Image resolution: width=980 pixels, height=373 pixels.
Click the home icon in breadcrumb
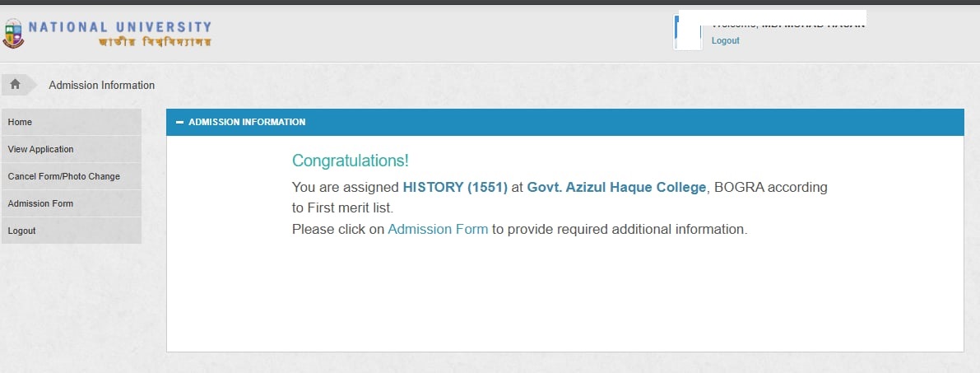[x=15, y=84]
